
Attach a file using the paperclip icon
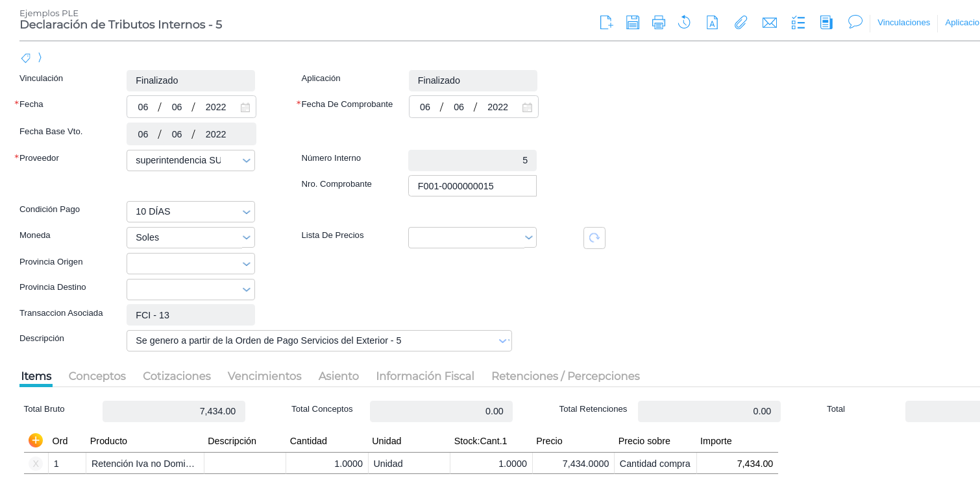(x=741, y=23)
